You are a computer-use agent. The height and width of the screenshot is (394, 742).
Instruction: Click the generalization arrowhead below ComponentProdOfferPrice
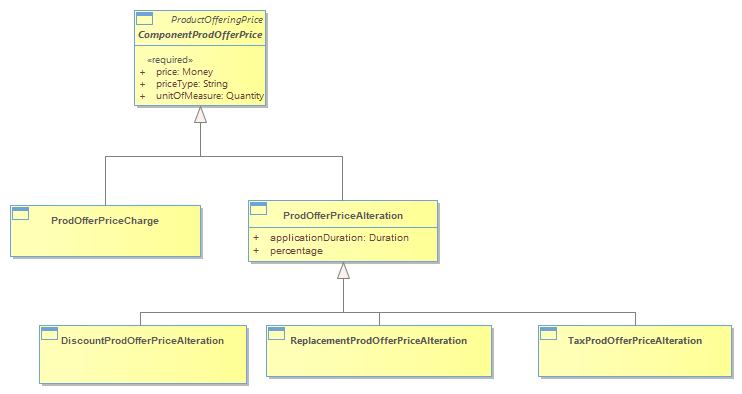click(201, 114)
